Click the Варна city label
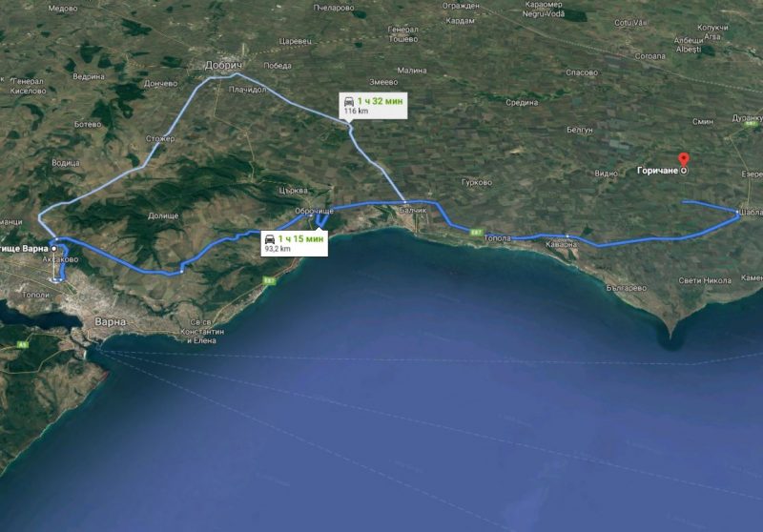Viewport: 763px width, 532px height. tap(110, 321)
